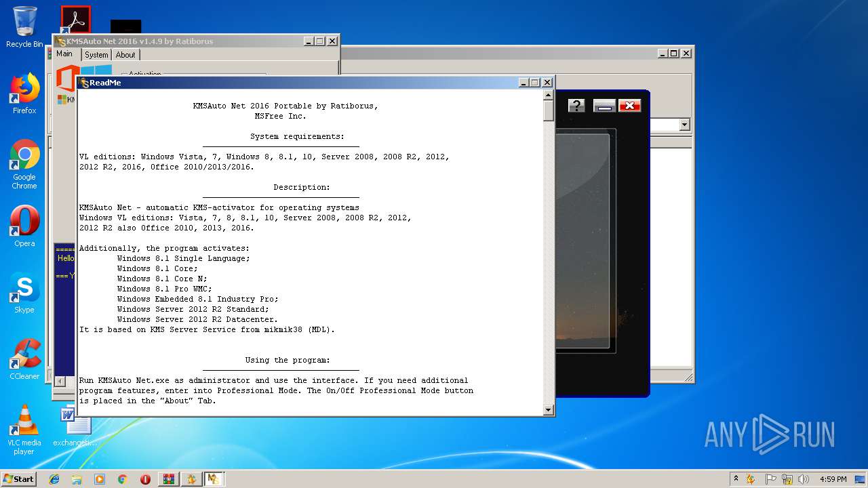Click the ReadMe scrollbar up arrow
The image size is (868, 488).
(x=549, y=96)
